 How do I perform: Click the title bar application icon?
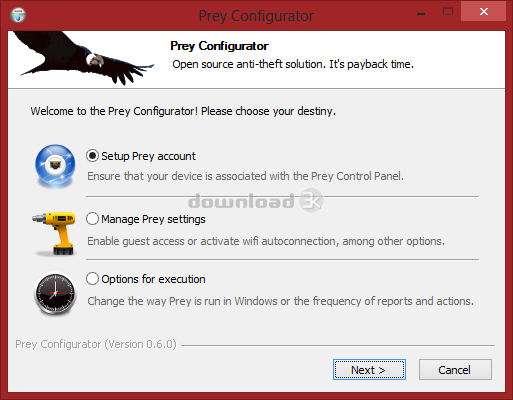pyautogui.click(x=18, y=15)
